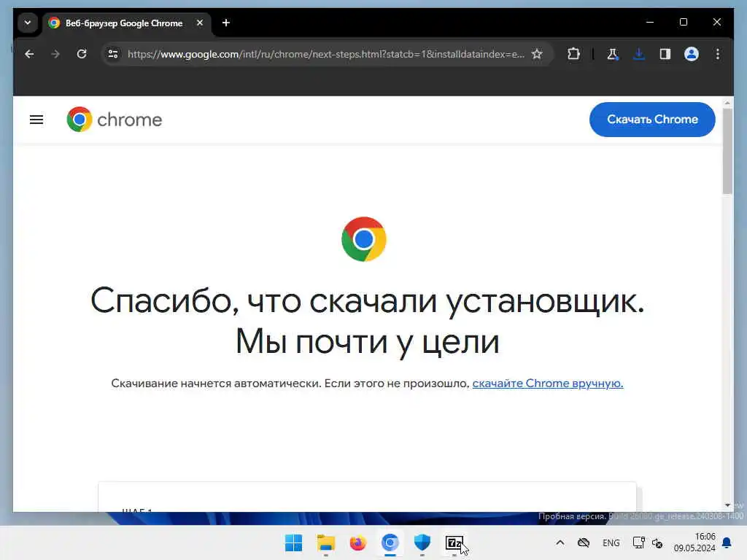Open clock and date 16:06
This screenshot has height=560, width=747.
(x=694, y=542)
